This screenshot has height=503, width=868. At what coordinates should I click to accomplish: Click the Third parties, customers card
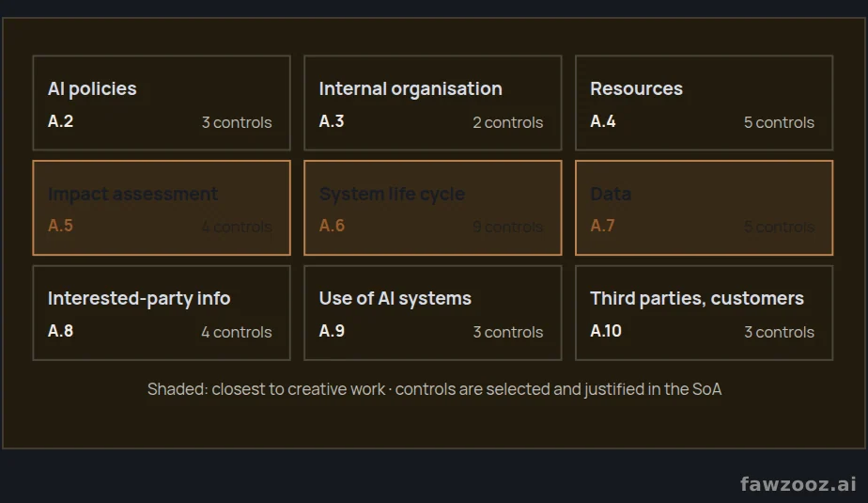[x=705, y=313]
